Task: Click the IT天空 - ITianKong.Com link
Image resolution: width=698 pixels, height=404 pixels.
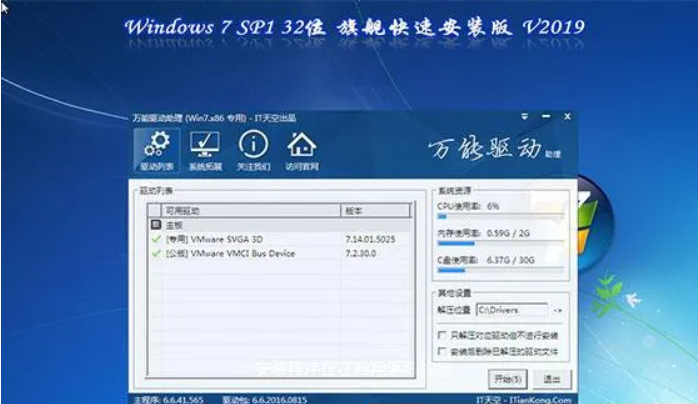Action: click(x=524, y=400)
